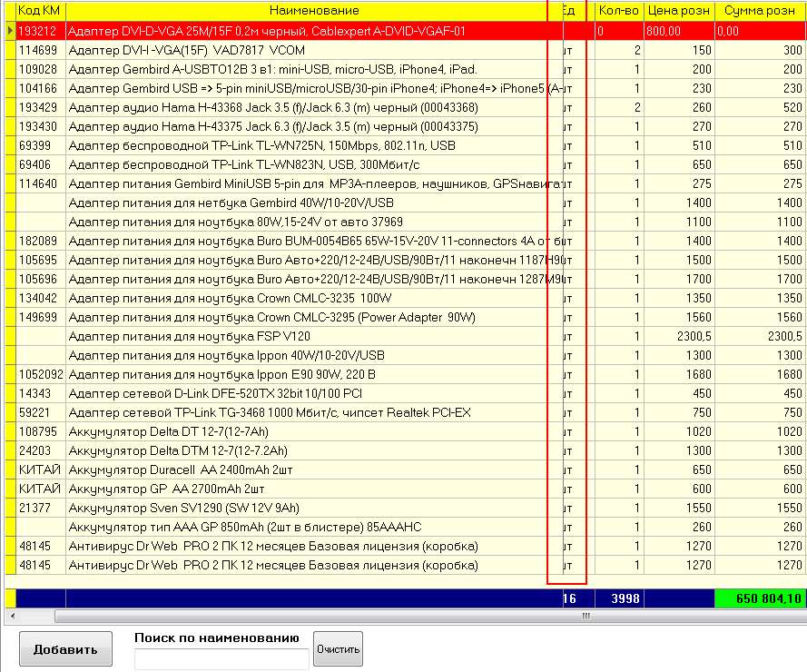Click the Цена розн column header
The image size is (807, 672).
tap(679, 11)
